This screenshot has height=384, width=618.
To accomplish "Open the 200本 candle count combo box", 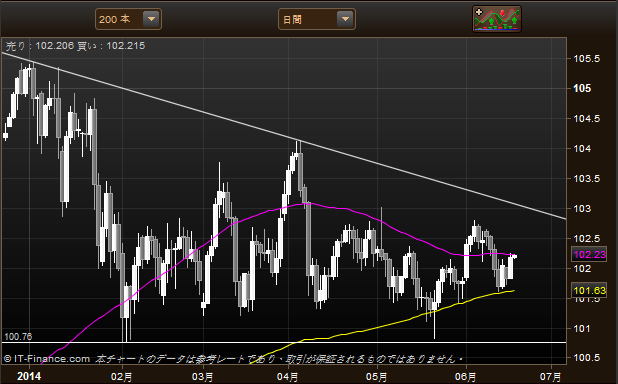I will click(x=128, y=19).
